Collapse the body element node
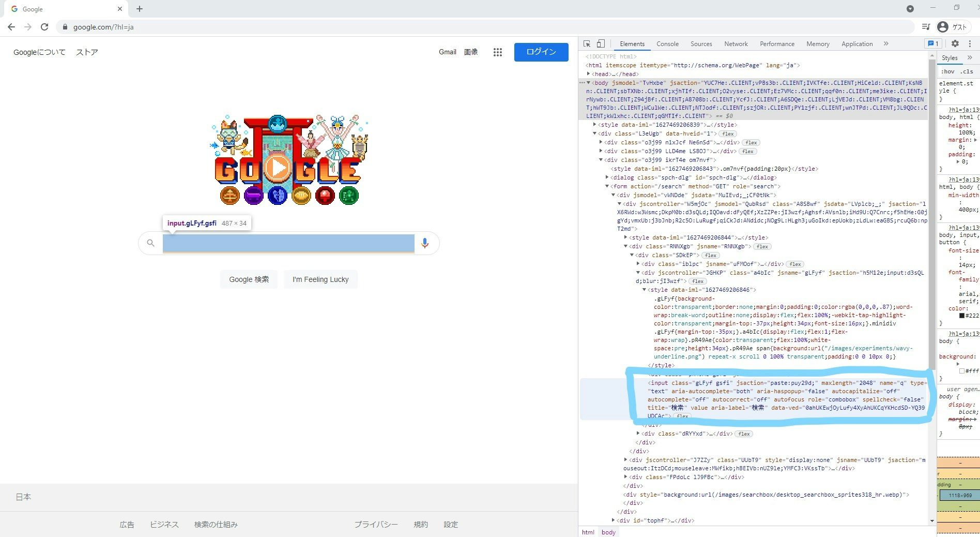Screen dimensions: 980x537 click(x=589, y=83)
